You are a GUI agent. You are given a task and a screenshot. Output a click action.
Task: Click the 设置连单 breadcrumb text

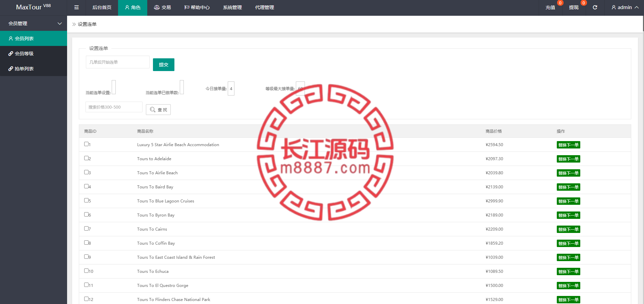(x=87, y=24)
